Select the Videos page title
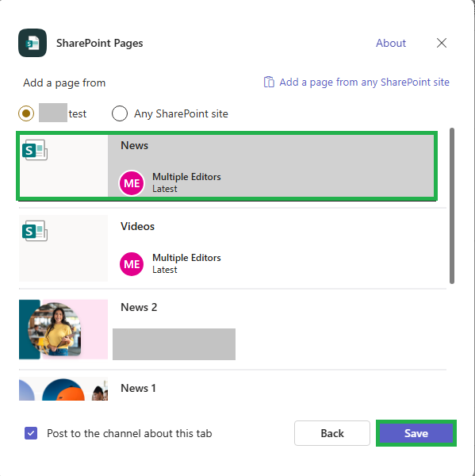 [137, 226]
